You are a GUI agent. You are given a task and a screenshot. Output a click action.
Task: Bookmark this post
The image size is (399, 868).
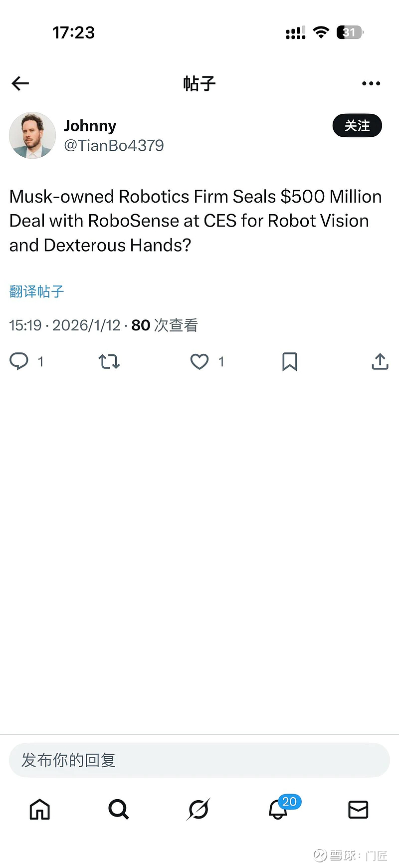[x=290, y=361]
